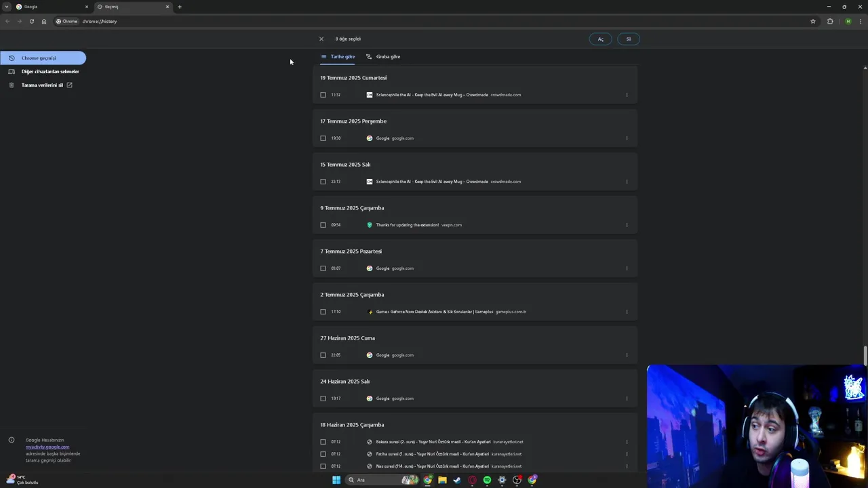This screenshot has width=868, height=488.
Task: Toggle checkbox for 09:54 veepn entry
Action: (323, 225)
